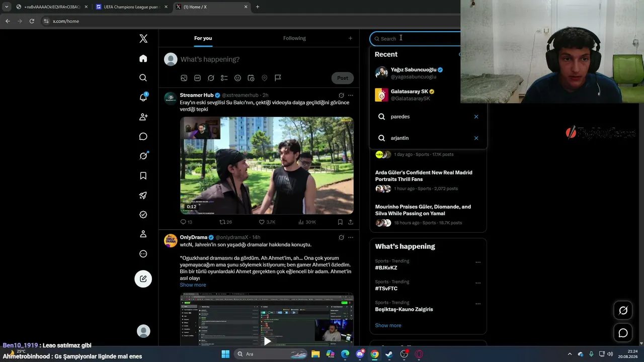
Task: Open the Mourinho Praises Güler story
Action: pyautogui.click(x=428, y=215)
